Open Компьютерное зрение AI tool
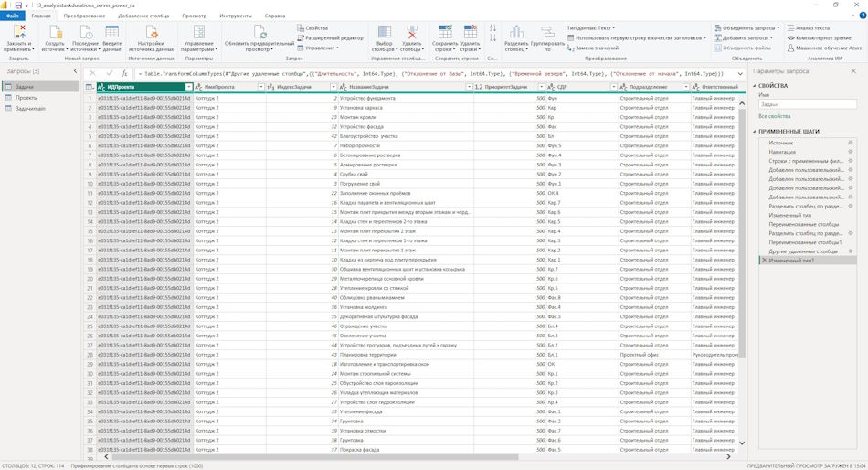 click(820, 37)
